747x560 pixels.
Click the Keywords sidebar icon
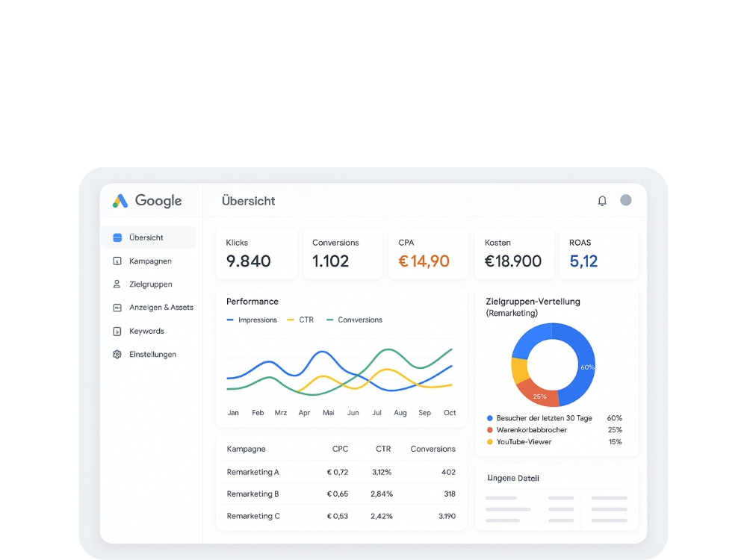pyautogui.click(x=117, y=331)
